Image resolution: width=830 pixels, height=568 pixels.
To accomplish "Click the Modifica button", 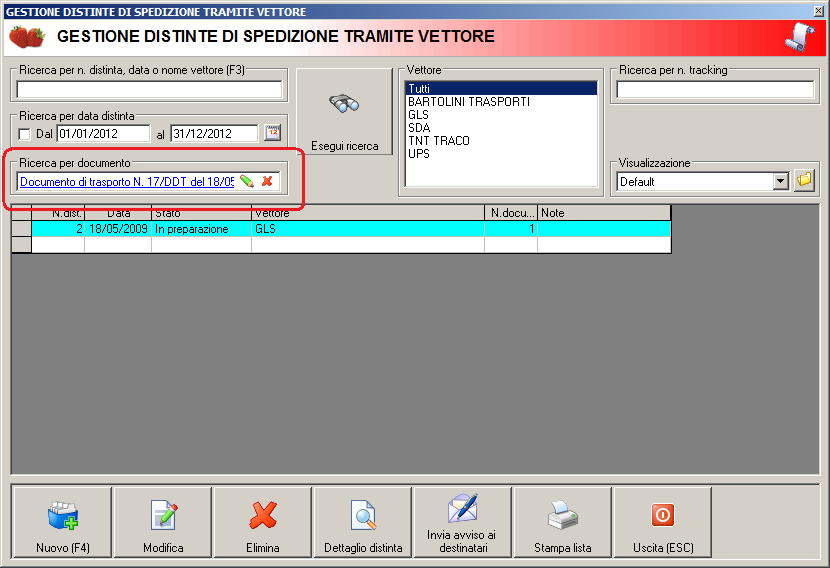I will pos(163,522).
